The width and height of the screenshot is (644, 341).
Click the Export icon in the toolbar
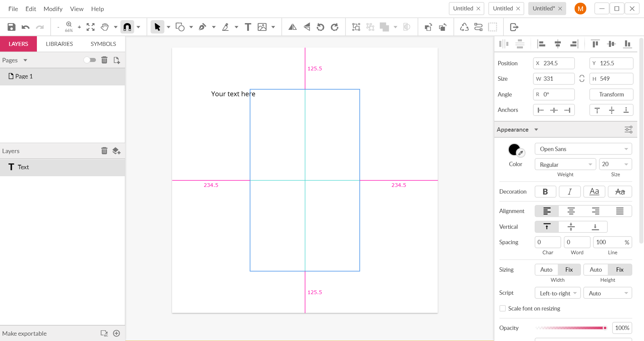tap(514, 27)
